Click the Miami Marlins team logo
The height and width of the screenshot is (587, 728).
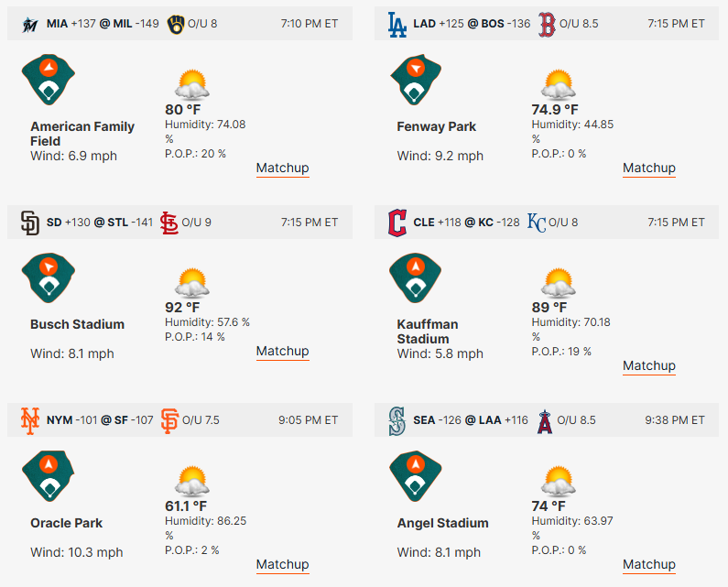click(x=29, y=24)
